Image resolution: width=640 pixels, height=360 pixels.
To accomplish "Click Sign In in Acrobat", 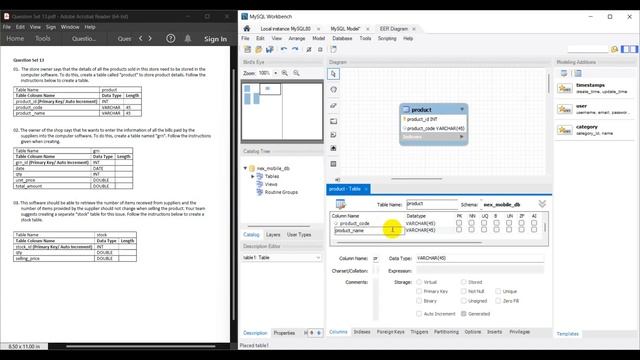I will 216,39.
